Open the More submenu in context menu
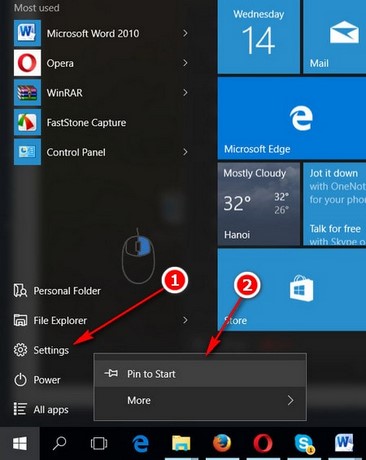 (x=200, y=400)
